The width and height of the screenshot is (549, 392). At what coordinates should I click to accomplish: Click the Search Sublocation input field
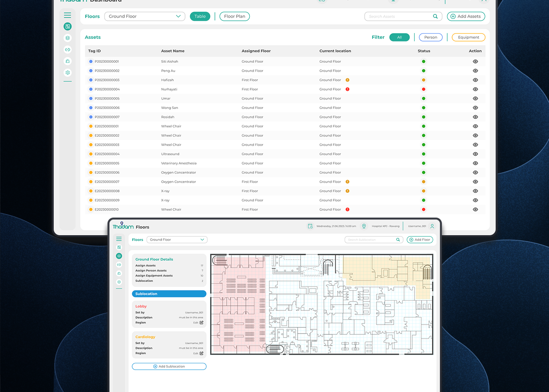pyautogui.click(x=371, y=240)
